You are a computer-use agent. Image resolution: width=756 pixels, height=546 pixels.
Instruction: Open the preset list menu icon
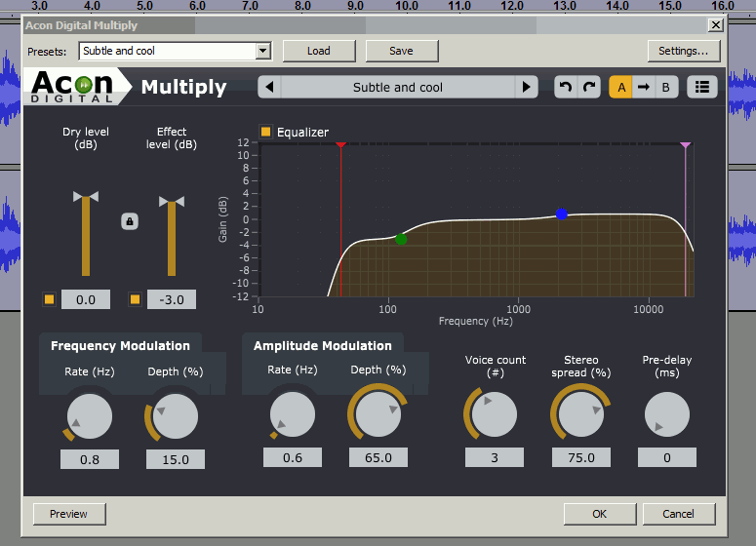702,87
